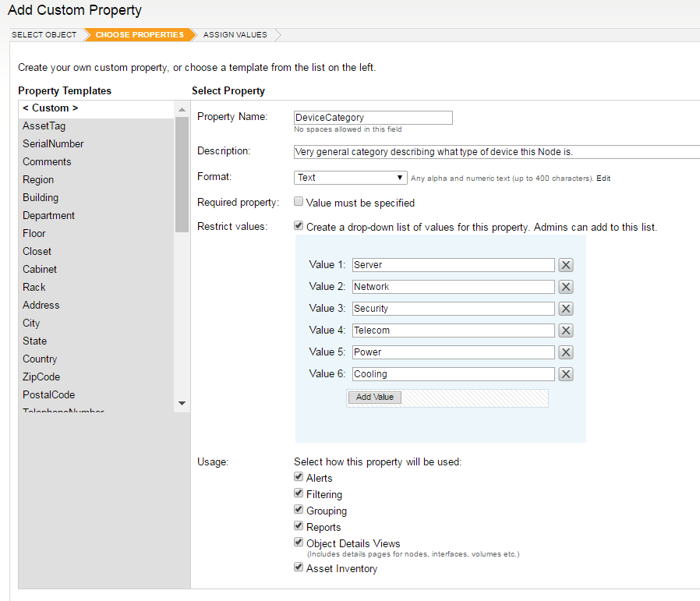Toggle the Asset Inventory usage checkbox
Screen dimensions: 700x601
click(x=299, y=567)
